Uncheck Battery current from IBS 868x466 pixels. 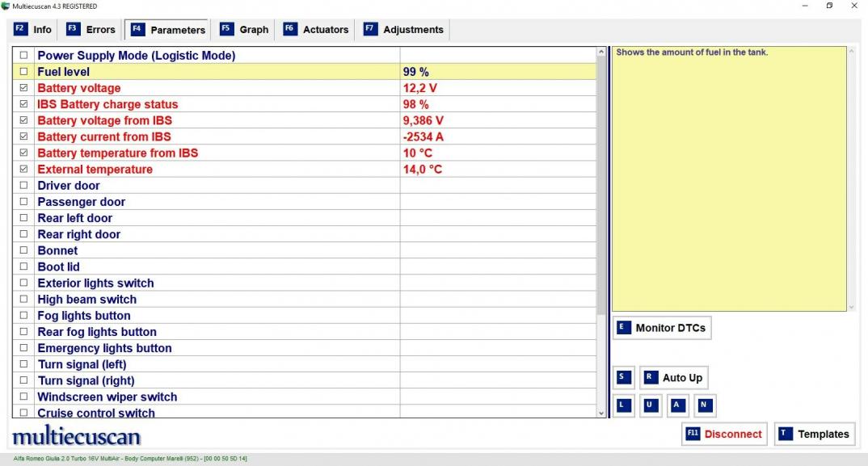click(23, 136)
